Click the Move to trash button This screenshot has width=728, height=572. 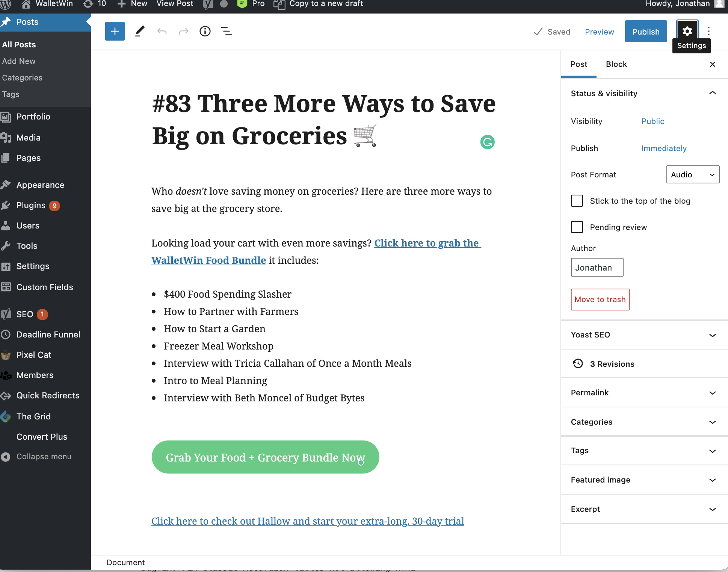pyautogui.click(x=600, y=300)
